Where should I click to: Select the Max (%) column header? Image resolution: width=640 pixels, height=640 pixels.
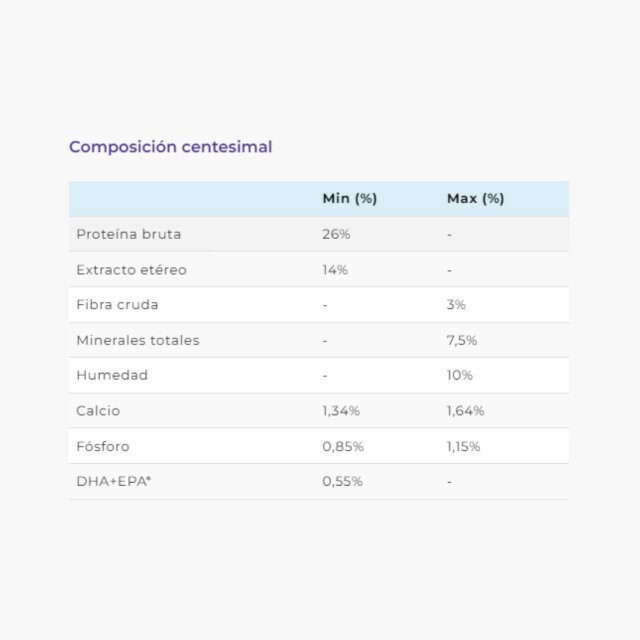click(x=476, y=199)
